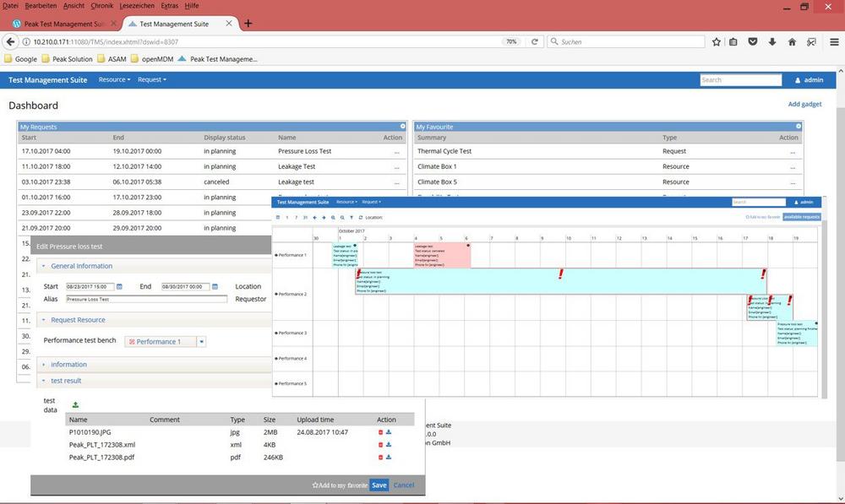Click the green upload test data icon
845x504 pixels.
(x=75, y=405)
